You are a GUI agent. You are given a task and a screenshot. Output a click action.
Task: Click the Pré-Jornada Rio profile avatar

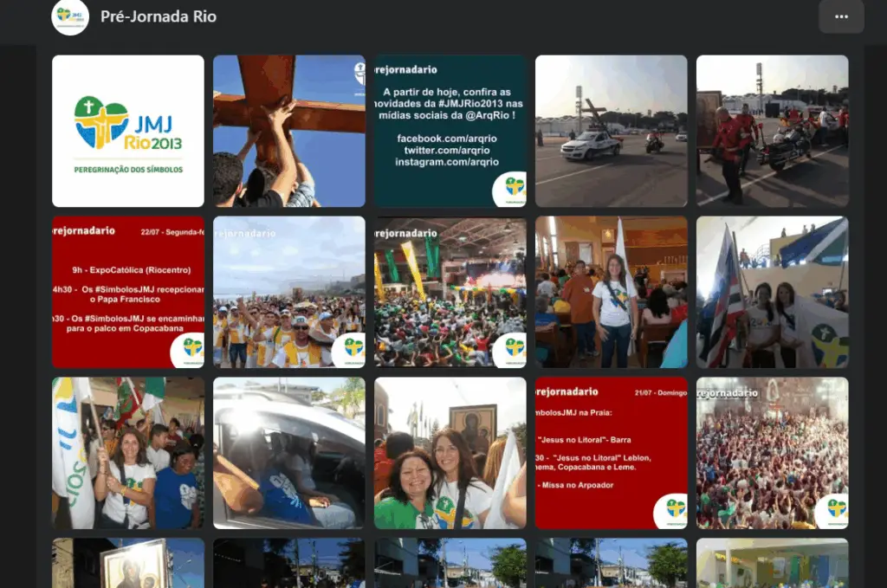coord(71,16)
